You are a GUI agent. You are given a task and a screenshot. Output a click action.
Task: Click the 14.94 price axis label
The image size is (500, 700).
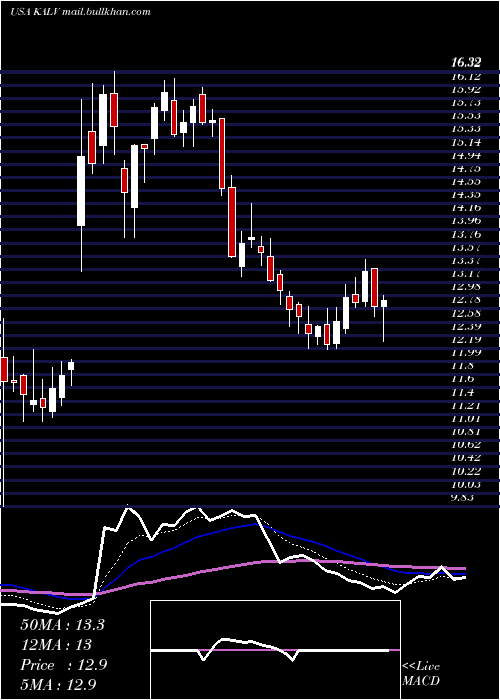tap(466, 155)
